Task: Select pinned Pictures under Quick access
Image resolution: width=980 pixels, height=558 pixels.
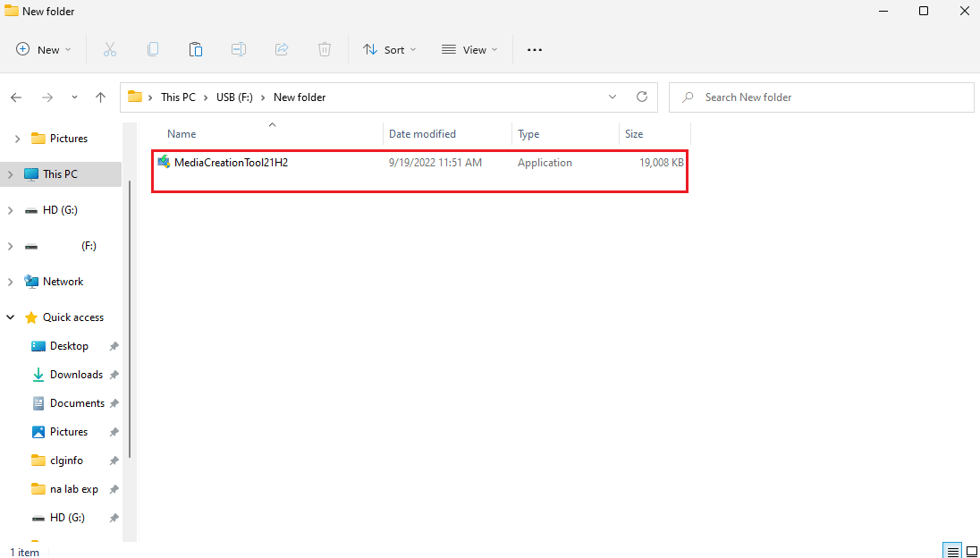Action: click(x=69, y=433)
